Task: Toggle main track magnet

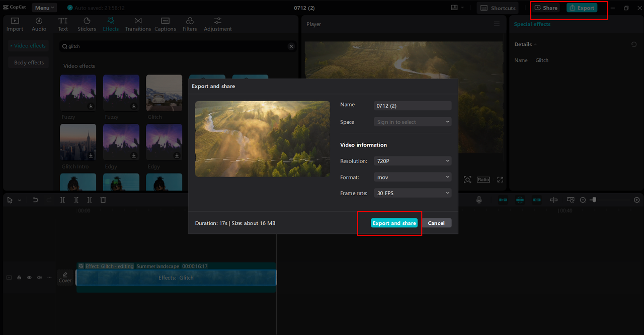Action: pos(503,200)
